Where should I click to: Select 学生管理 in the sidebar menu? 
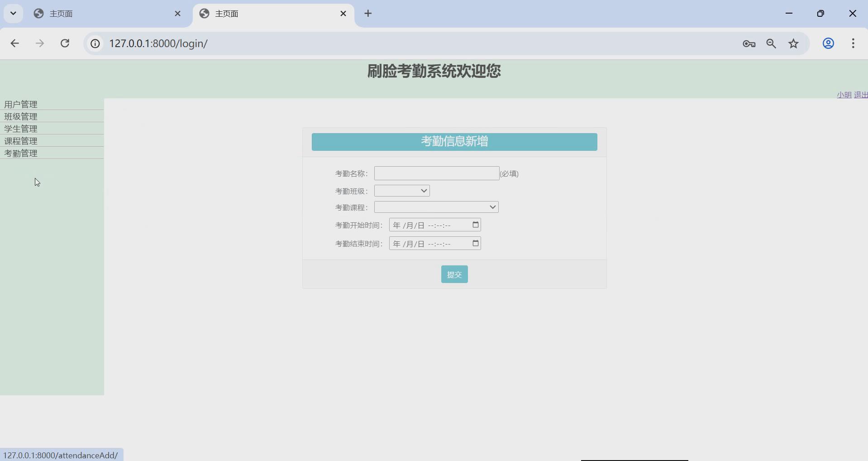pos(20,129)
